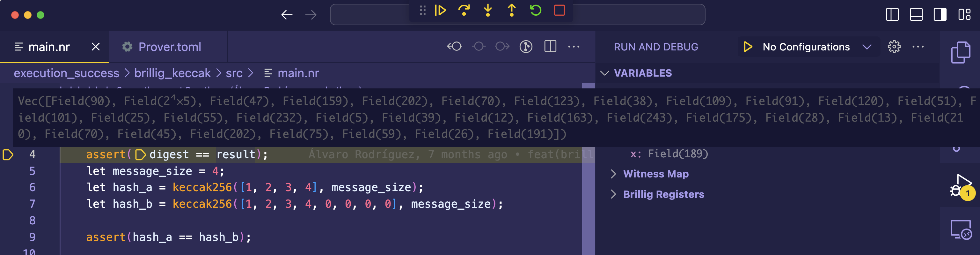Open launch.json with the gear button
Image resolution: width=980 pixels, height=255 pixels.
(894, 47)
